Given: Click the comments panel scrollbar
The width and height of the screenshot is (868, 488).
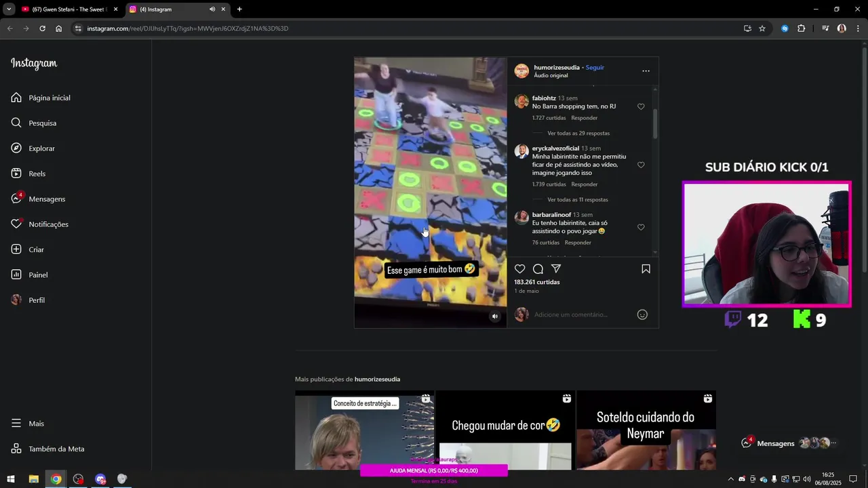Looking at the screenshot, I should tap(654, 123).
